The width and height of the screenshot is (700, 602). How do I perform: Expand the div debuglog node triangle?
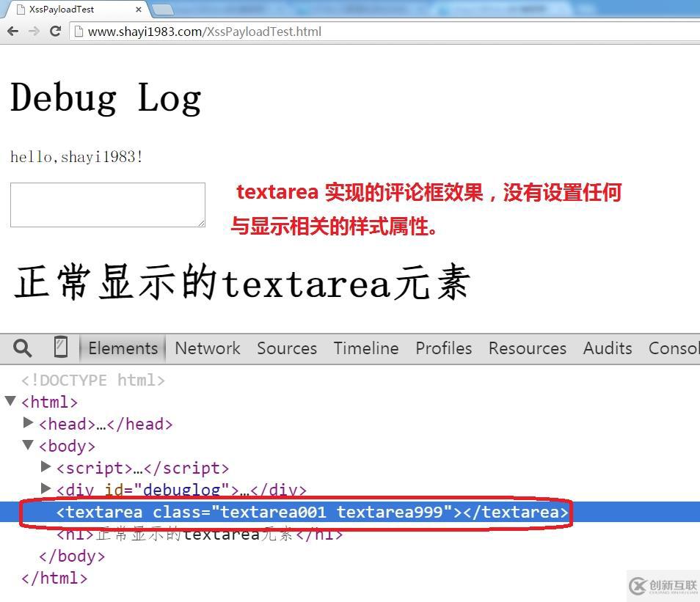coord(45,488)
